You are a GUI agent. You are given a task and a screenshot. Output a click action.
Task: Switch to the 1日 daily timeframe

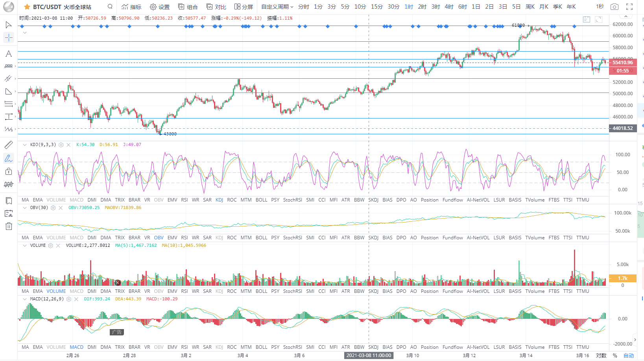click(476, 7)
